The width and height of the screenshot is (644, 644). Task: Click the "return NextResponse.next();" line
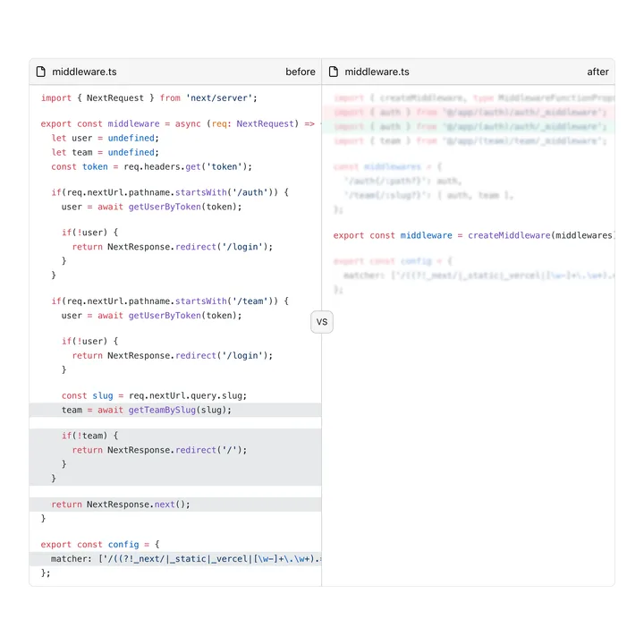pyautogui.click(x=175, y=504)
